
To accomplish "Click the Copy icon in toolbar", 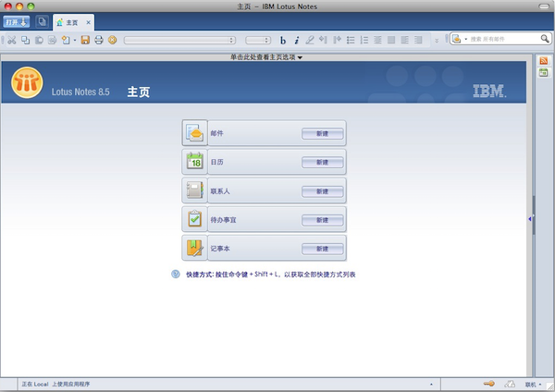I will [x=26, y=40].
